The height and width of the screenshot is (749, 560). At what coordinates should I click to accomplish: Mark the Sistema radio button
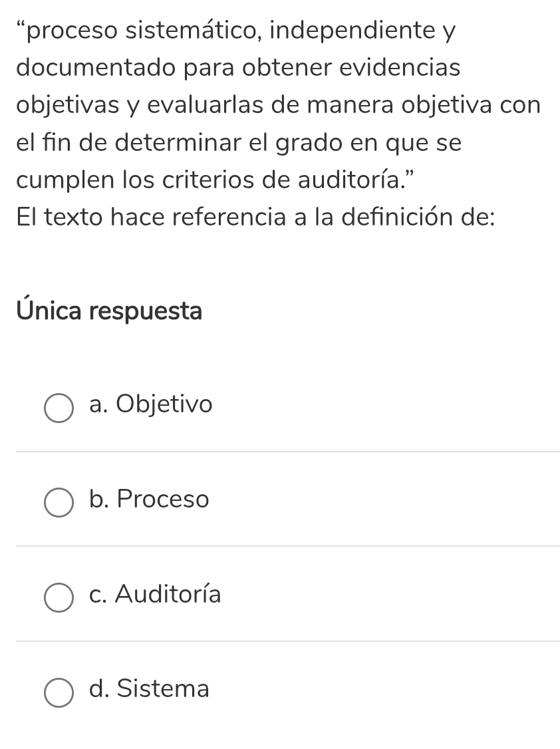(x=59, y=692)
